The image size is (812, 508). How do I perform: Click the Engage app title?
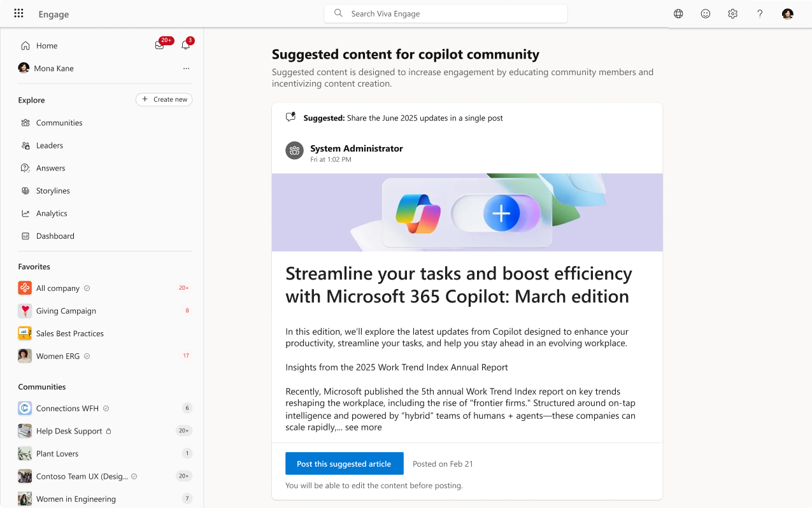click(x=53, y=14)
